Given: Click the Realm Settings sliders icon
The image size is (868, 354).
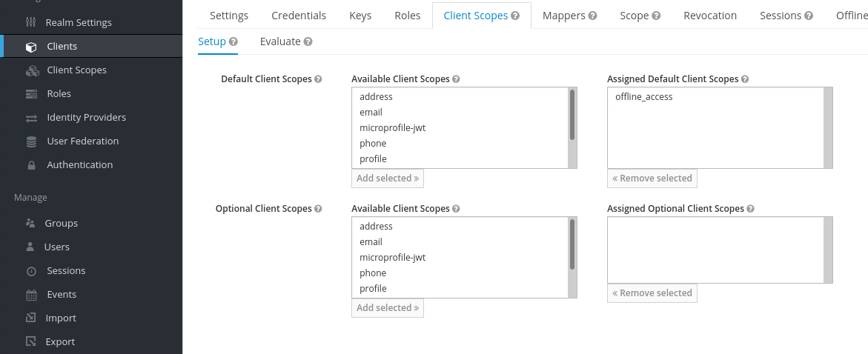Looking at the screenshot, I should coord(31,22).
